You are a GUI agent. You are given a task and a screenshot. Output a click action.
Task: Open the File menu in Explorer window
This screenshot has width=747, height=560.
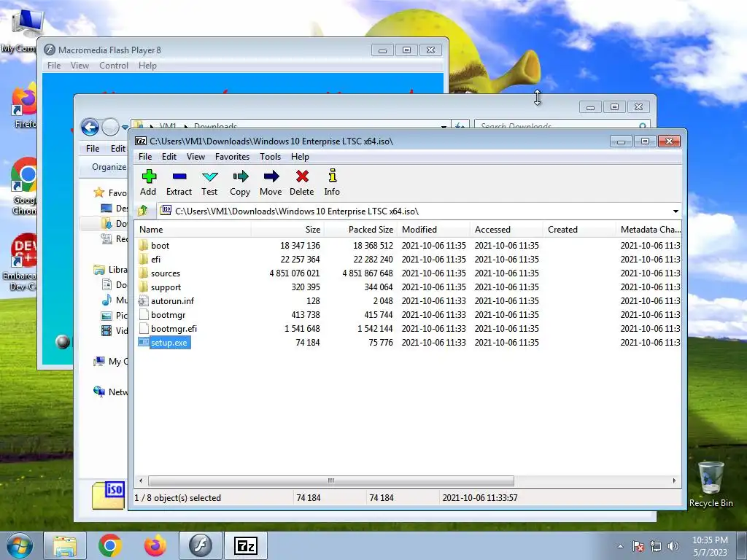click(x=93, y=149)
